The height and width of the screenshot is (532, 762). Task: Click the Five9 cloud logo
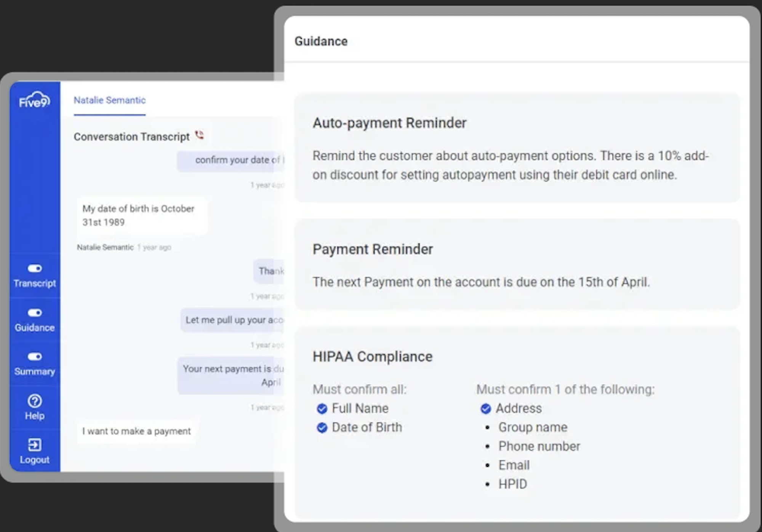pos(34,100)
